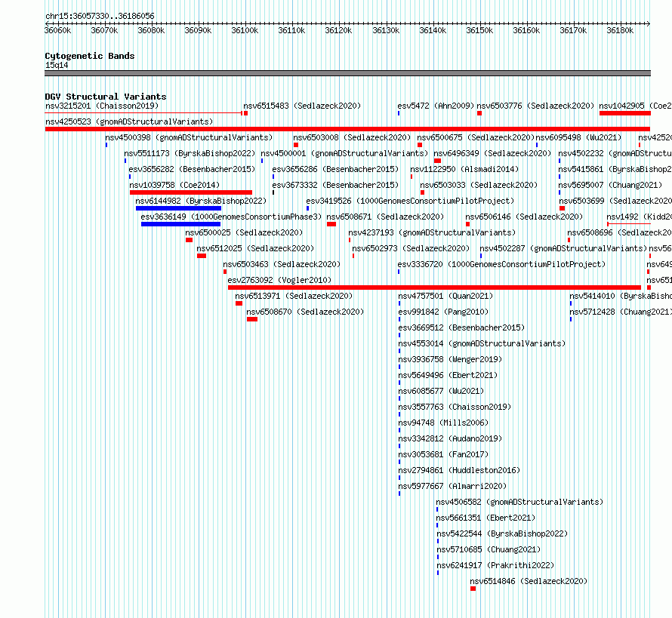This screenshot has width=672, height=618.
Task: Select nsv6241917 (Prakrithi2022) label
Action: (495, 565)
